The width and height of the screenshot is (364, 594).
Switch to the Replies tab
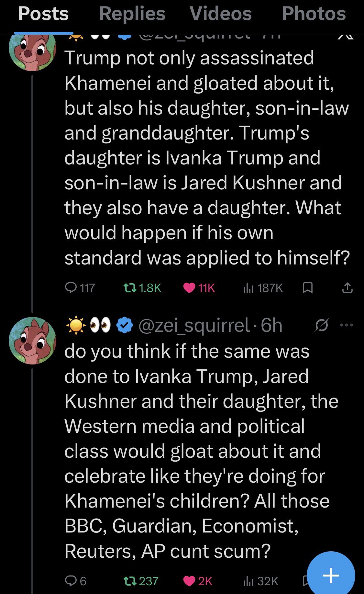[132, 14]
